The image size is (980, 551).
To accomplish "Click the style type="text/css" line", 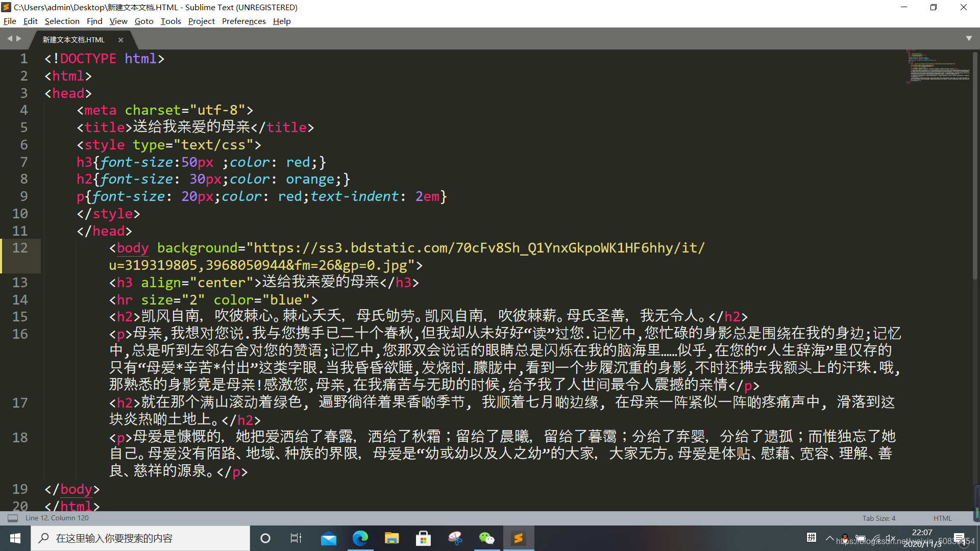I will [x=169, y=145].
